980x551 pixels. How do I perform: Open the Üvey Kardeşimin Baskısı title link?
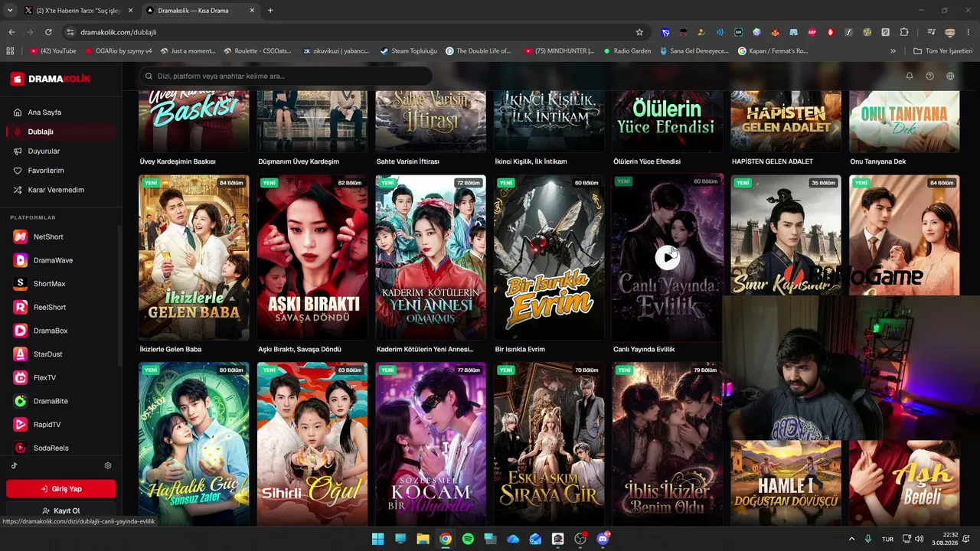(178, 162)
